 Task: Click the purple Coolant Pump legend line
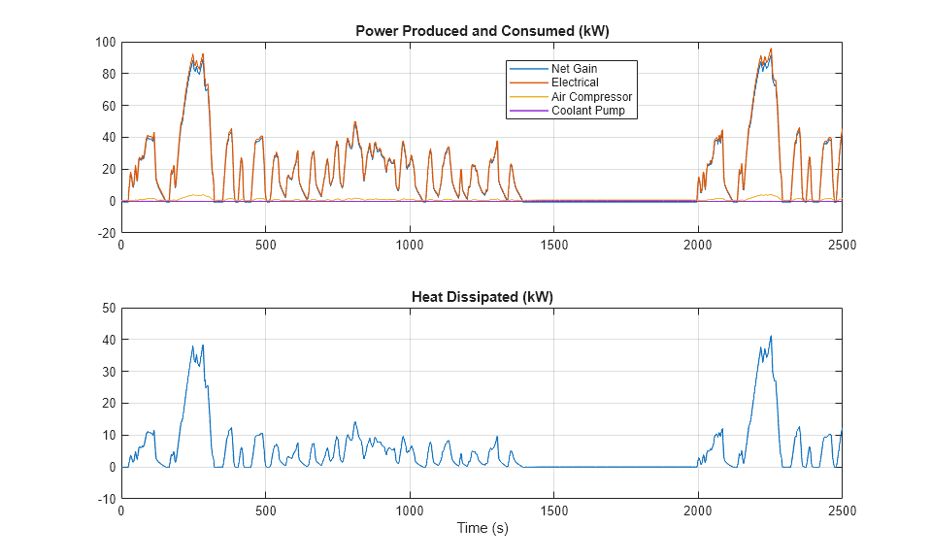(x=528, y=111)
